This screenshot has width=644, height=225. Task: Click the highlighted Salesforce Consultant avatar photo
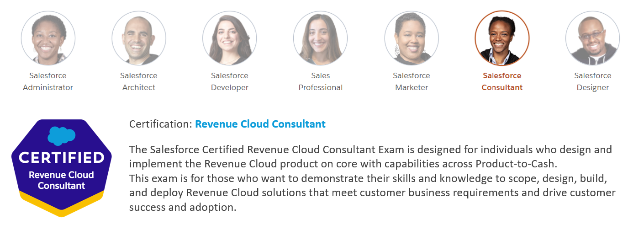tap(502, 38)
